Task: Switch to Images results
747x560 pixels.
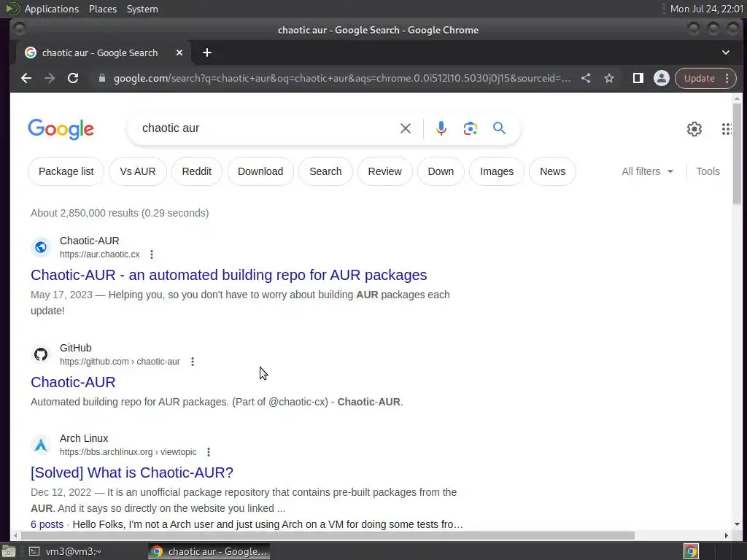Action: 496,171
